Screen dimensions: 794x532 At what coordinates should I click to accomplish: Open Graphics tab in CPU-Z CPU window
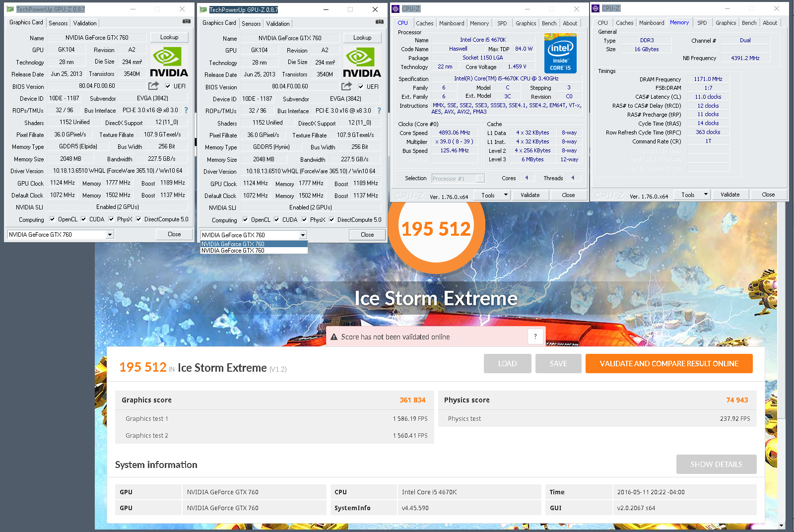coord(526,23)
